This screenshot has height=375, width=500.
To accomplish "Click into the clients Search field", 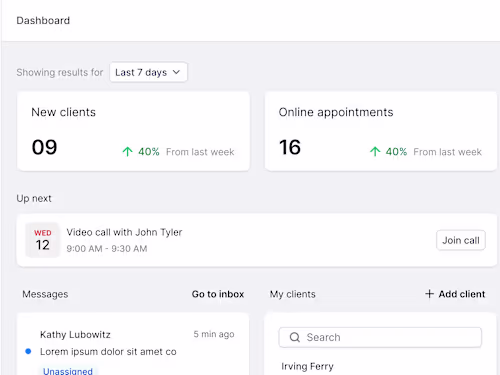I will [380, 337].
